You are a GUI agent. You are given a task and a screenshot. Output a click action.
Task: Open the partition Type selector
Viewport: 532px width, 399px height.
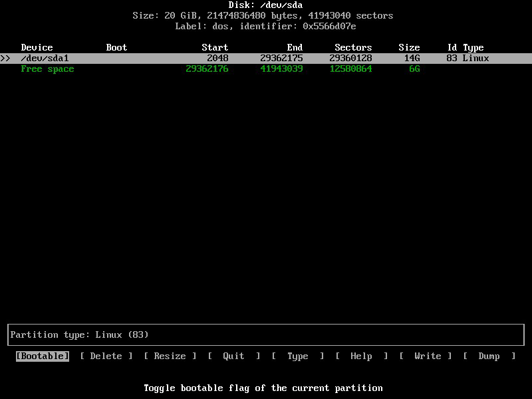click(x=298, y=356)
